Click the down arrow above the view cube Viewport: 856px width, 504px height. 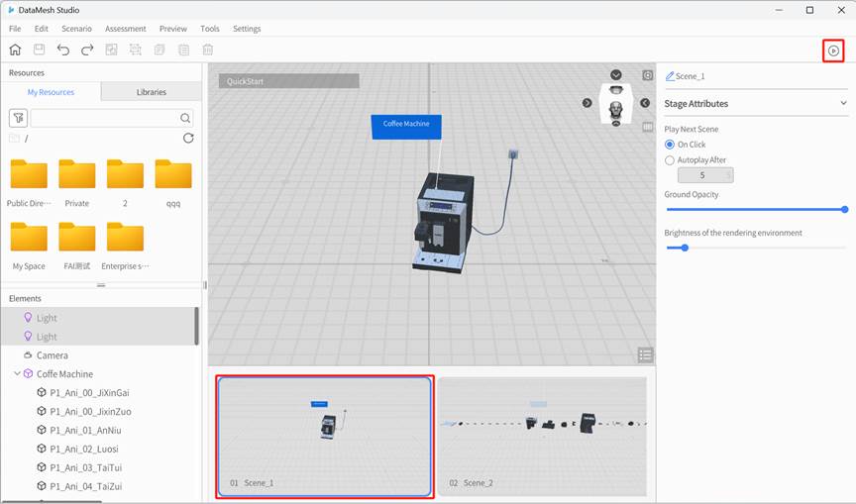click(616, 75)
